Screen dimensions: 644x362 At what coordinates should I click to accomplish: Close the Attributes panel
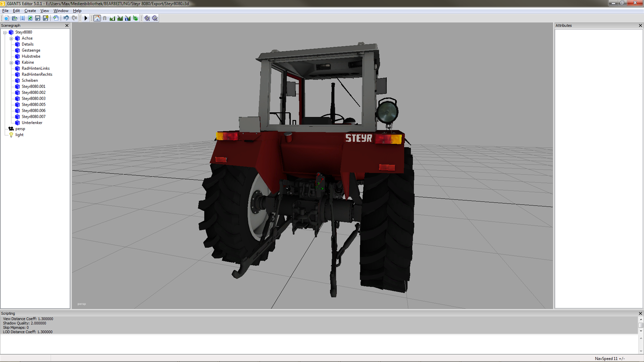tap(640, 25)
